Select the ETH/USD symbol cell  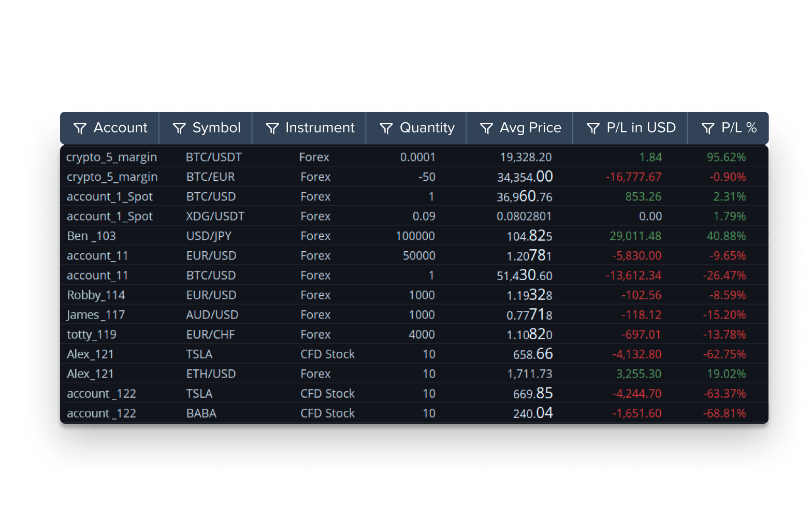point(211,374)
